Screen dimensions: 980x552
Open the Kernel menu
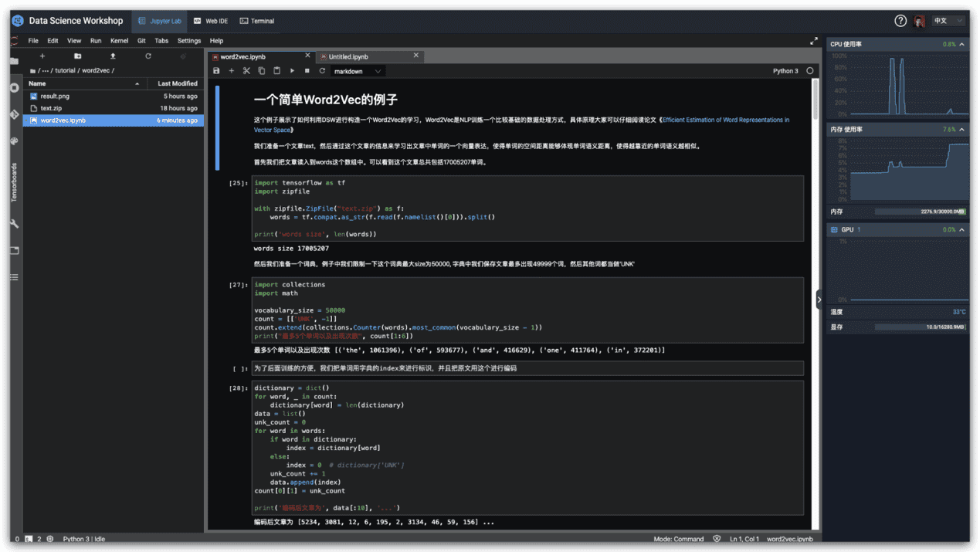coord(119,41)
